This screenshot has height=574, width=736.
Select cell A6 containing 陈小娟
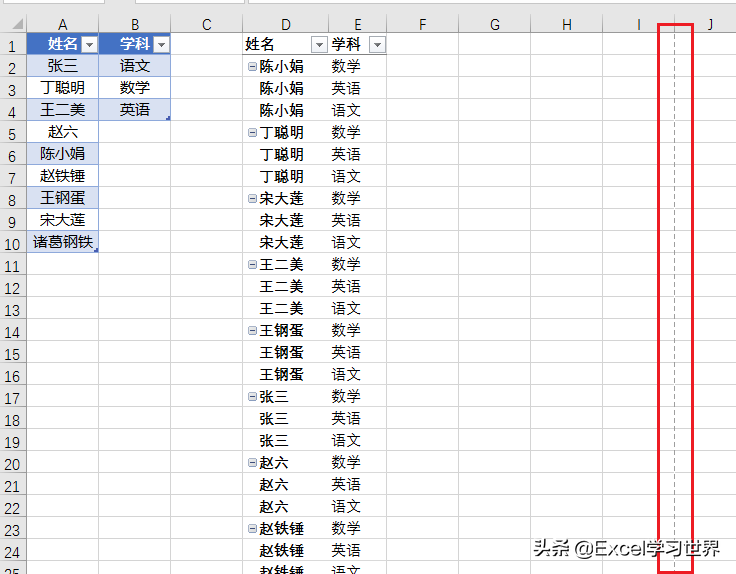(x=62, y=153)
